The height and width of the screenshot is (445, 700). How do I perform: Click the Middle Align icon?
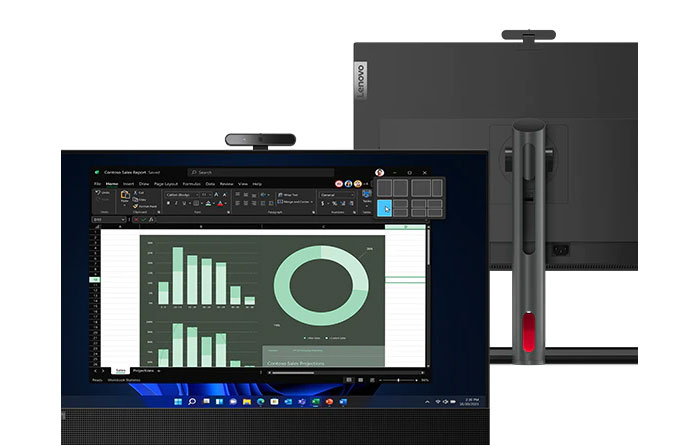click(246, 195)
